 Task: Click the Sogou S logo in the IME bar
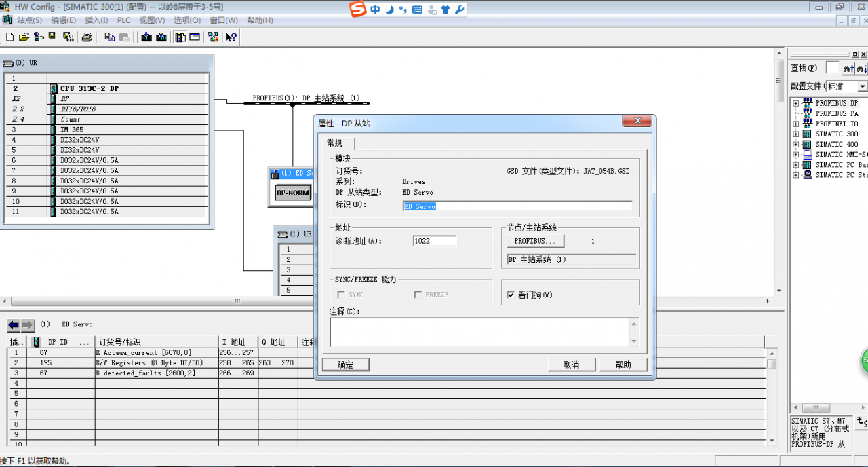pos(358,10)
